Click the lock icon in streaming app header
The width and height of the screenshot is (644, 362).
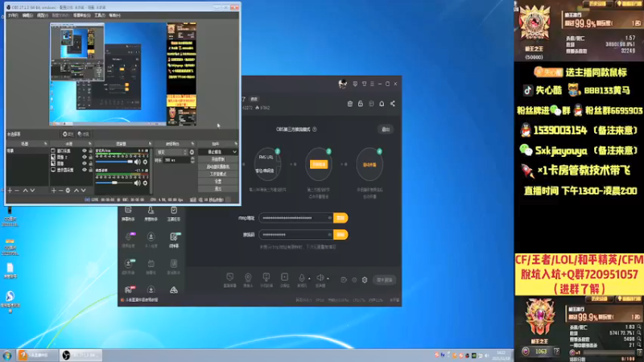361,104
